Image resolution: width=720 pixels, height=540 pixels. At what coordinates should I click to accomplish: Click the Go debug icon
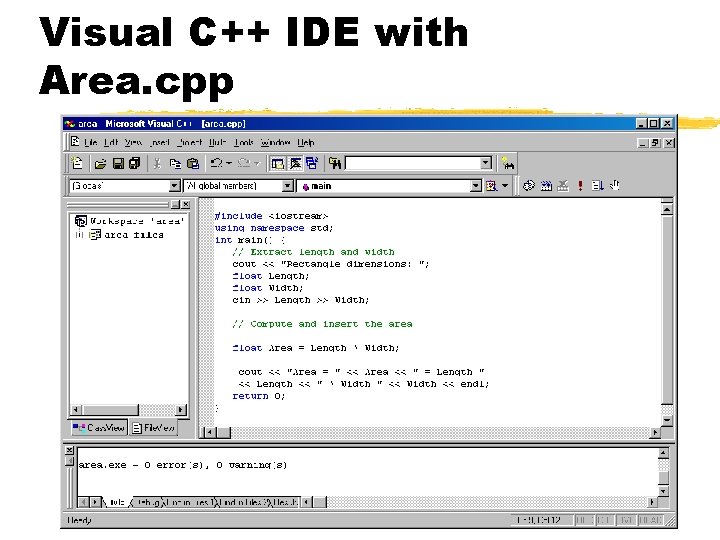pos(597,186)
